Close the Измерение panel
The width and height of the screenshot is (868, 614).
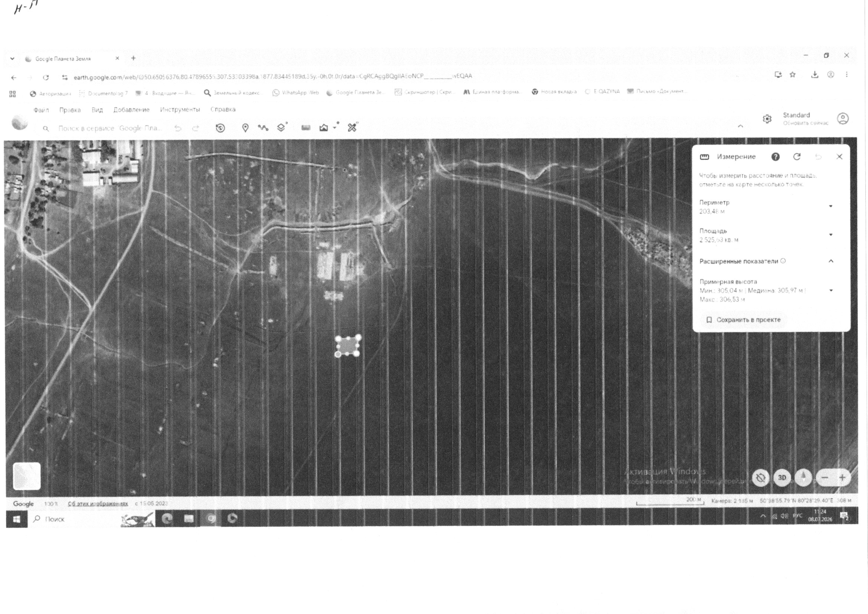tap(839, 157)
